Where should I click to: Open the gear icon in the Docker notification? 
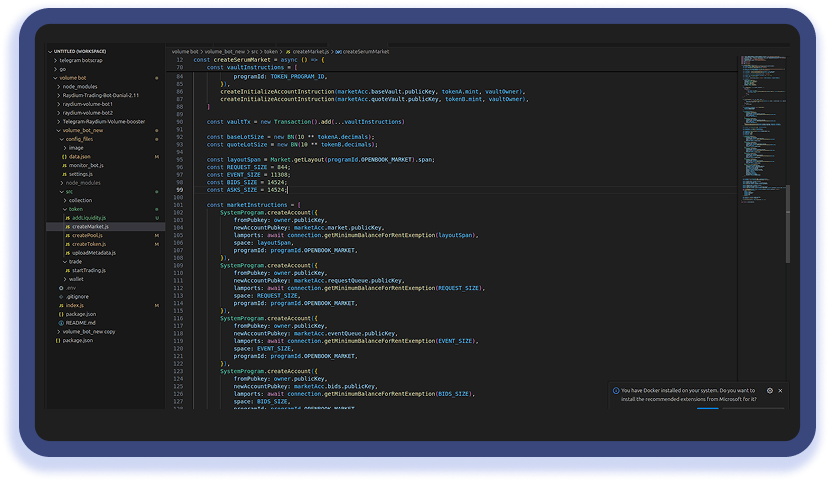point(769,391)
